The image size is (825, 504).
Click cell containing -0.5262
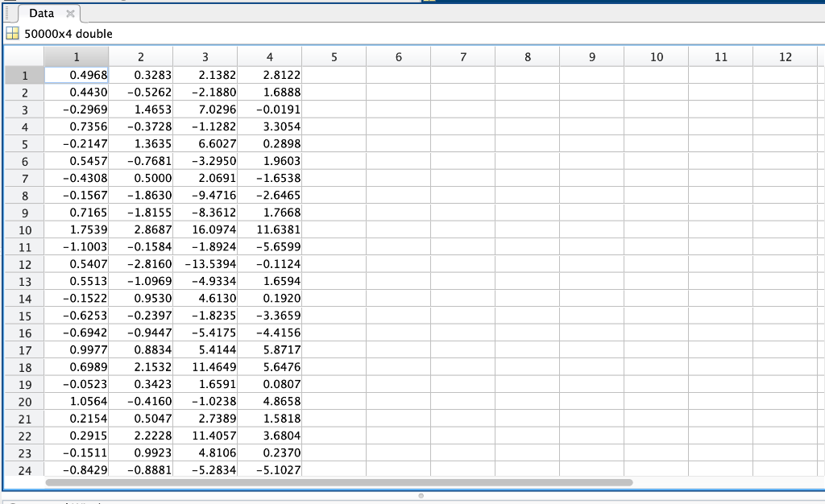pyautogui.click(x=141, y=93)
